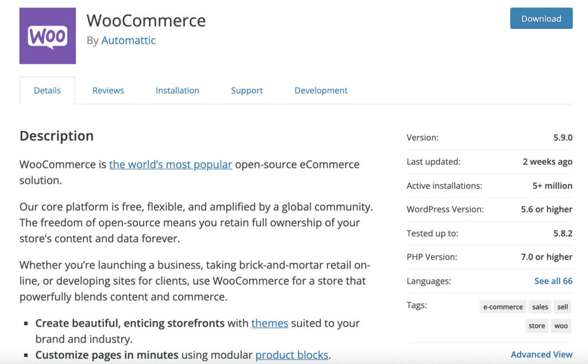The width and height of the screenshot is (588, 364).
Task: Click the PHP Version: label
Action: pyautogui.click(x=432, y=257)
